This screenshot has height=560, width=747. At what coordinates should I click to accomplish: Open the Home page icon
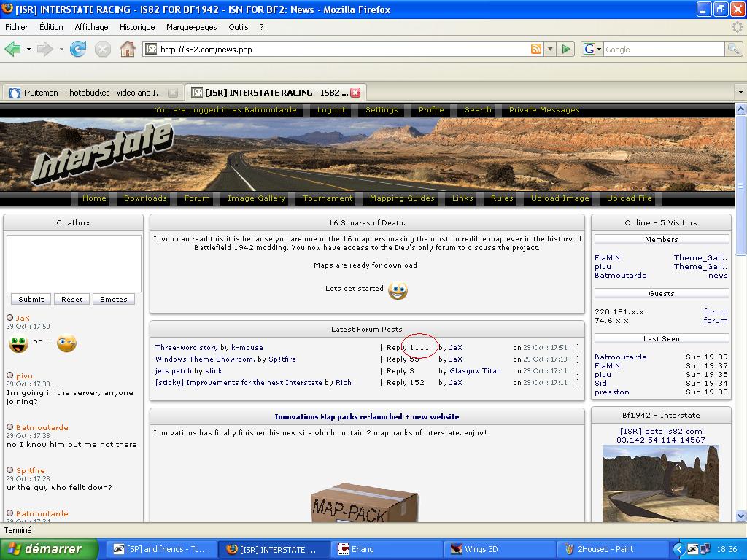point(127,49)
